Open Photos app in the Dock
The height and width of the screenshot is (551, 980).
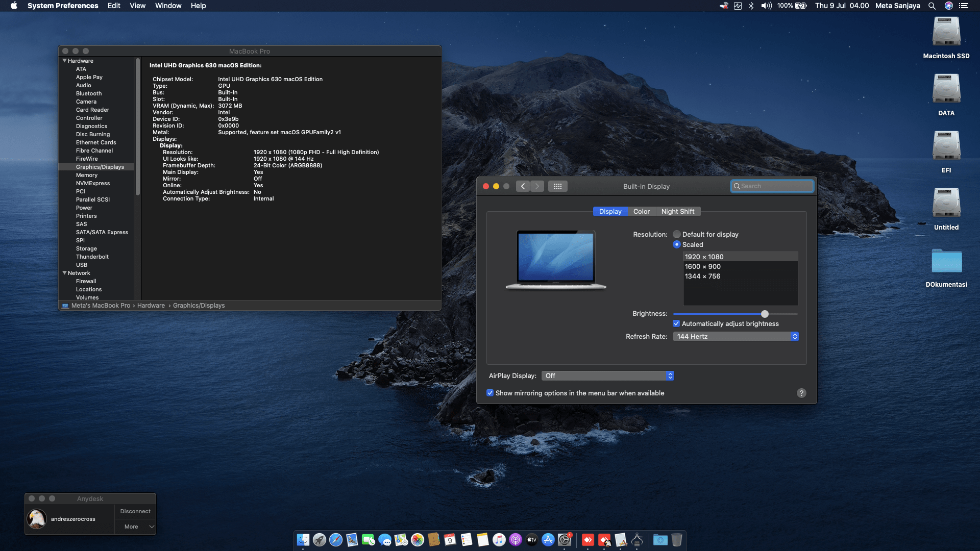tap(418, 540)
